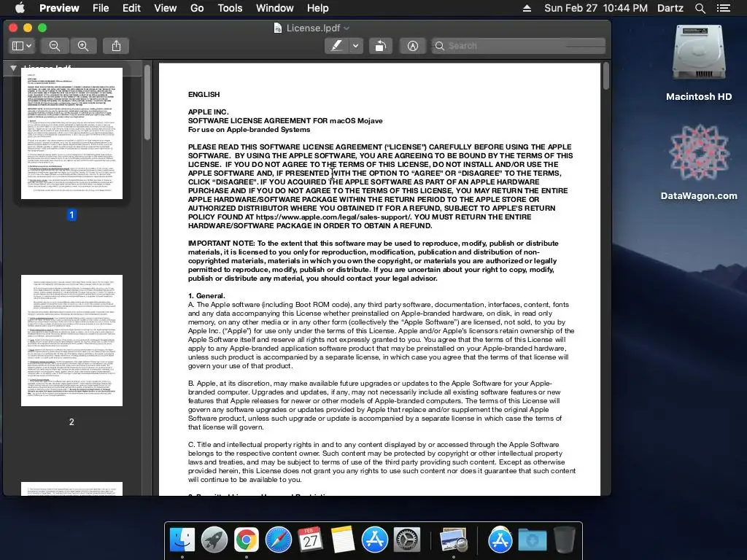Click the sidebar thumbnail scrollbar
This screenshot has width=747, height=560.
pyautogui.click(x=147, y=102)
